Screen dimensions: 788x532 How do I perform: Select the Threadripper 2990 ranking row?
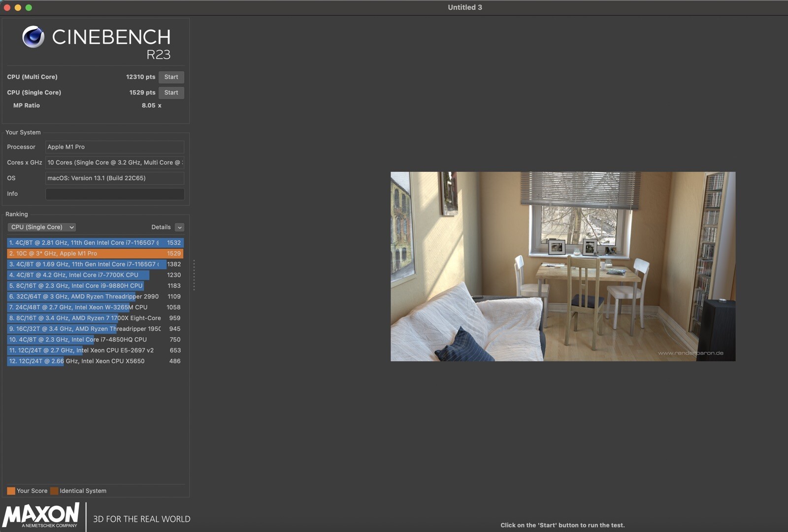[x=95, y=296]
